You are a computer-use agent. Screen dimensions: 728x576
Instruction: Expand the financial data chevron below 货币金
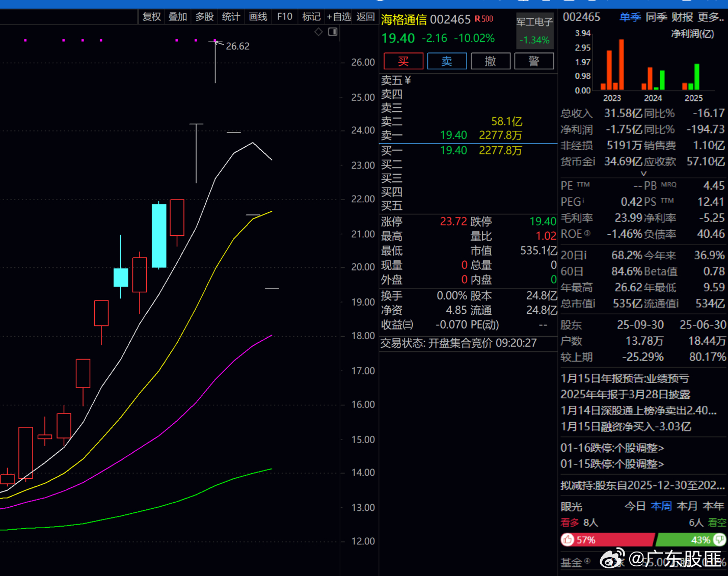click(643, 174)
